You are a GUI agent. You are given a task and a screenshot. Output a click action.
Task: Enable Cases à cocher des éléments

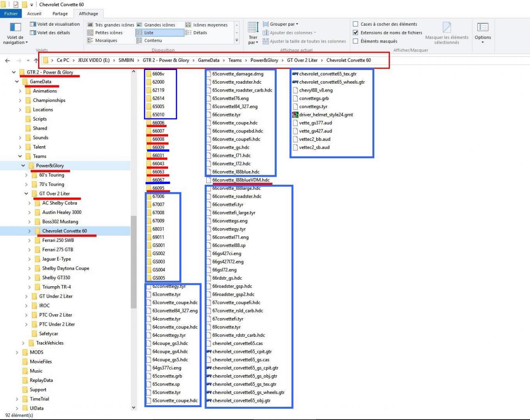click(355, 24)
